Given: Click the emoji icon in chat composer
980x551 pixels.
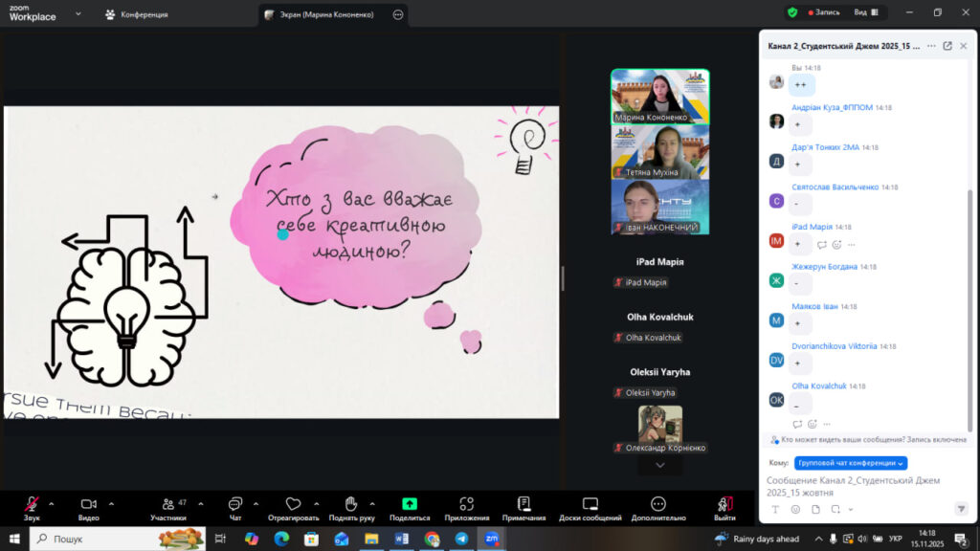Looking at the screenshot, I should pyautogui.click(x=794, y=509).
